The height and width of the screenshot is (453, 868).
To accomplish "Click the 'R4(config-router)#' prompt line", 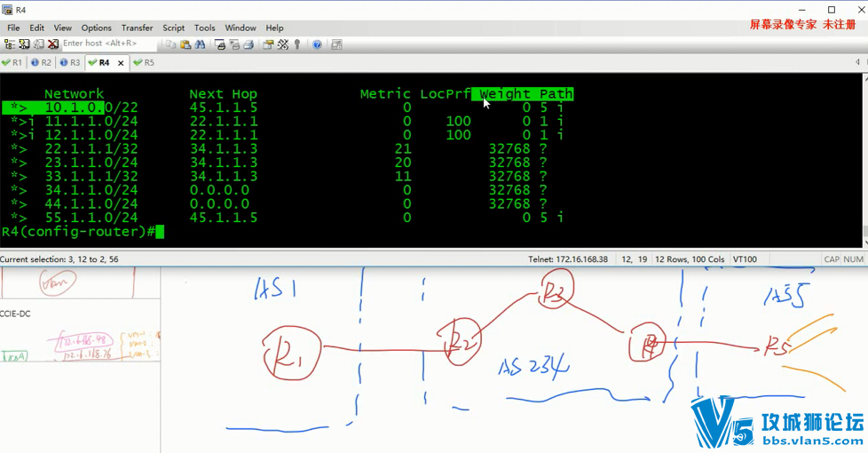I will tap(78, 232).
